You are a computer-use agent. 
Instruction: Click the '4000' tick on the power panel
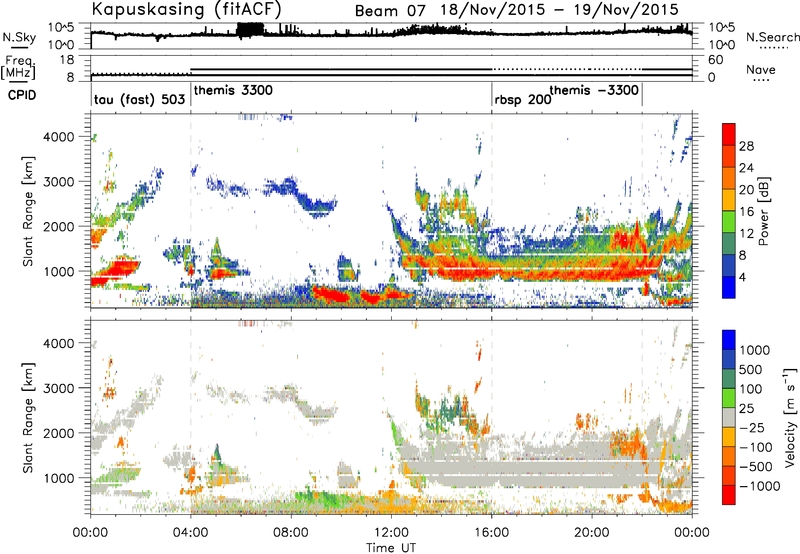pos(58,137)
